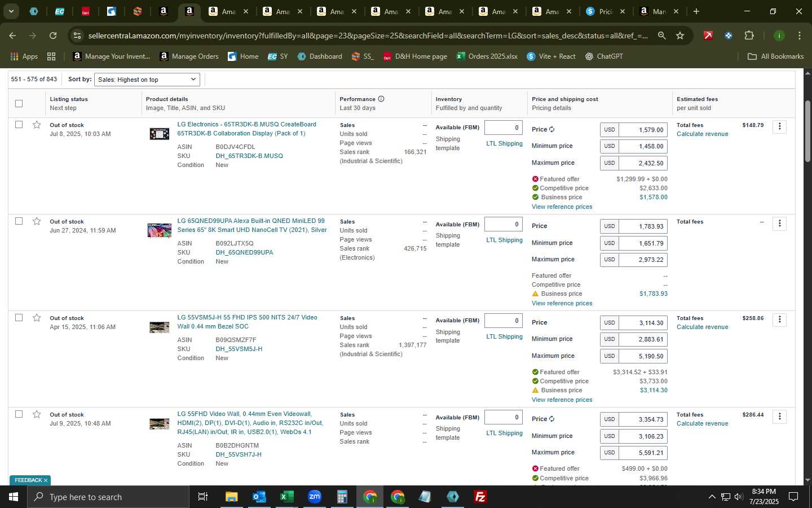
Task: Star the 55VSM5J-H video wall listing
Action: click(x=37, y=317)
